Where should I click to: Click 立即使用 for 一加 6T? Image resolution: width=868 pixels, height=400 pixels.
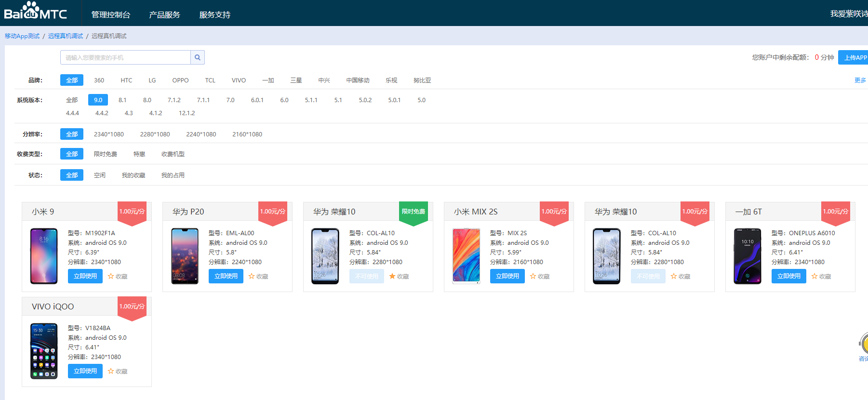pyautogui.click(x=789, y=276)
